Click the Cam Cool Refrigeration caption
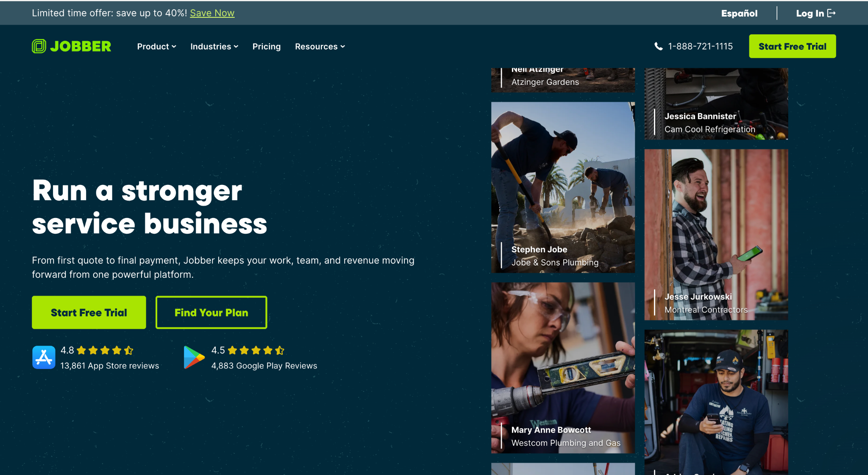The image size is (868, 475). click(x=710, y=129)
